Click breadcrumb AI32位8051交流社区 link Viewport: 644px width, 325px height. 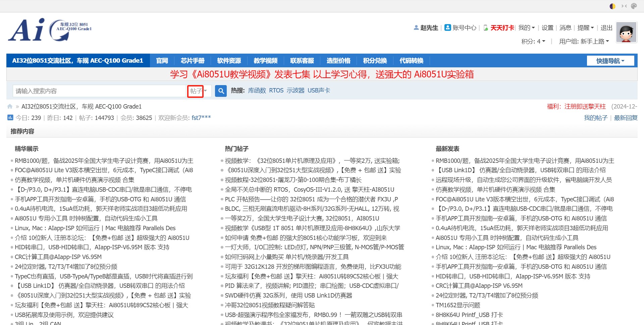[82, 107]
